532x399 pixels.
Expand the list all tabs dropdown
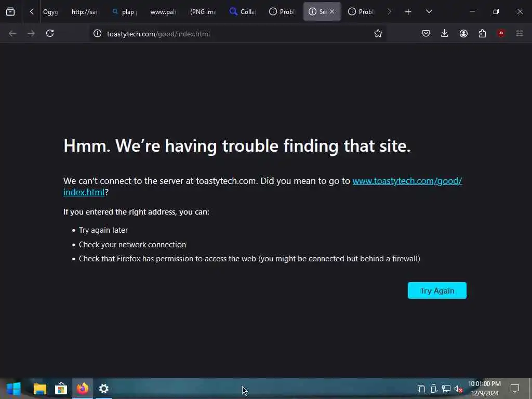point(429,11)
